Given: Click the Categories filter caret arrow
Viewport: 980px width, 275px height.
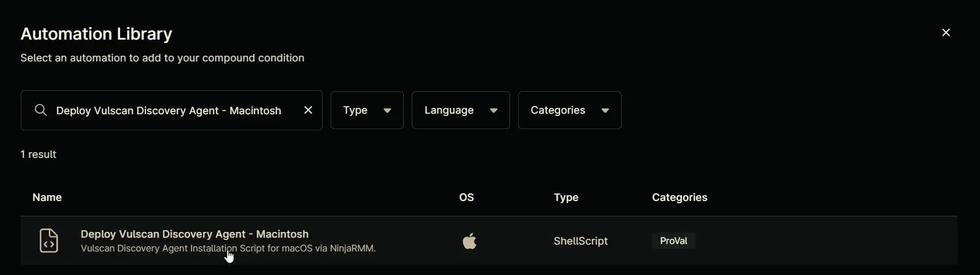Looking at the screenshot, I should point(605,111).
